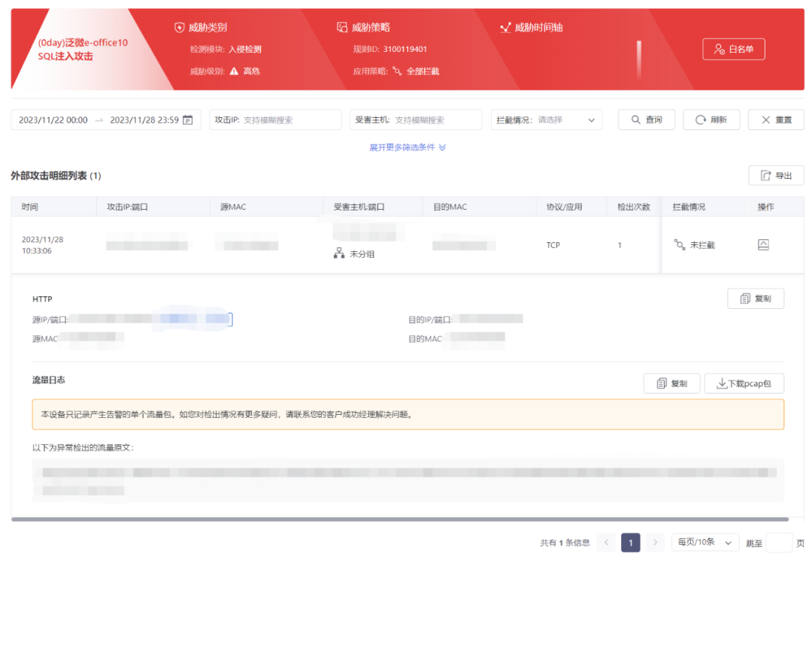Click the row operation detail icon
812x657 pixels.
[x=763, y=244]
